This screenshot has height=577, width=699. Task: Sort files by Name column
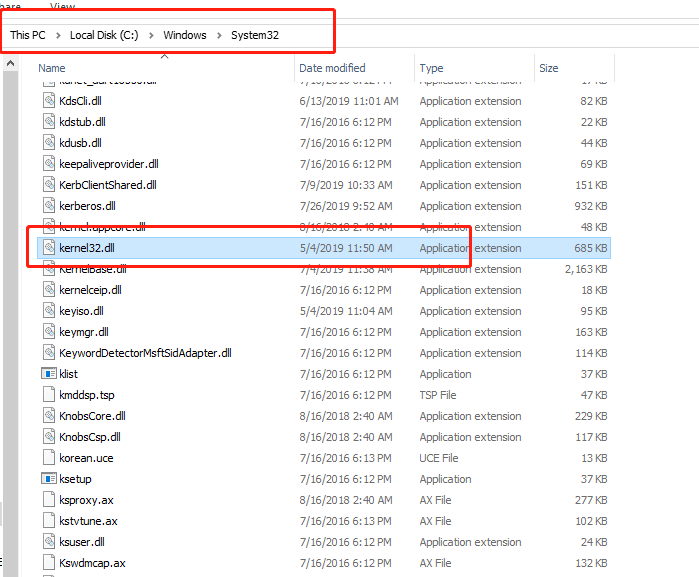52,68
